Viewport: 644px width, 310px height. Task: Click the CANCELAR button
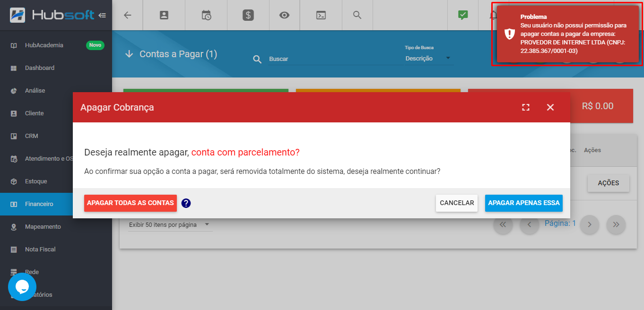pos(457,203)
